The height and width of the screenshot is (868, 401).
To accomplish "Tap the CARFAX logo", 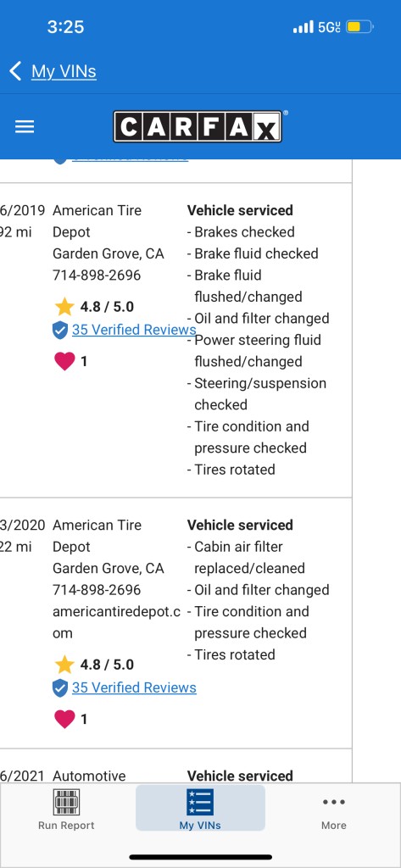I will (198, 127).
